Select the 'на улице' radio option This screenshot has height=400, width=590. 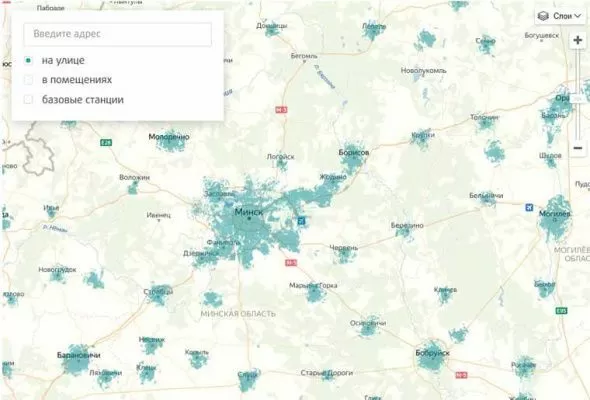[28, 60]
